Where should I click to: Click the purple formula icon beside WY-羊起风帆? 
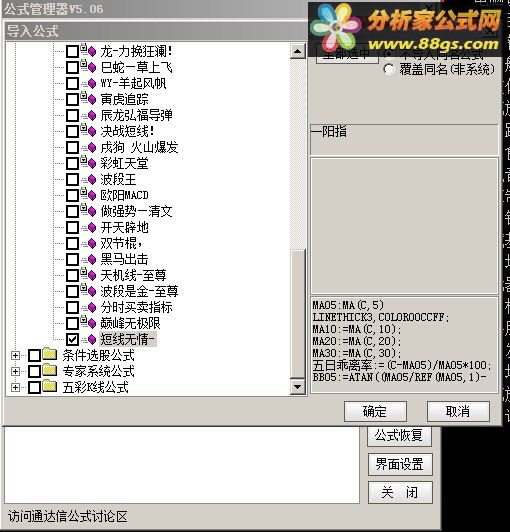tap(92, 83)
